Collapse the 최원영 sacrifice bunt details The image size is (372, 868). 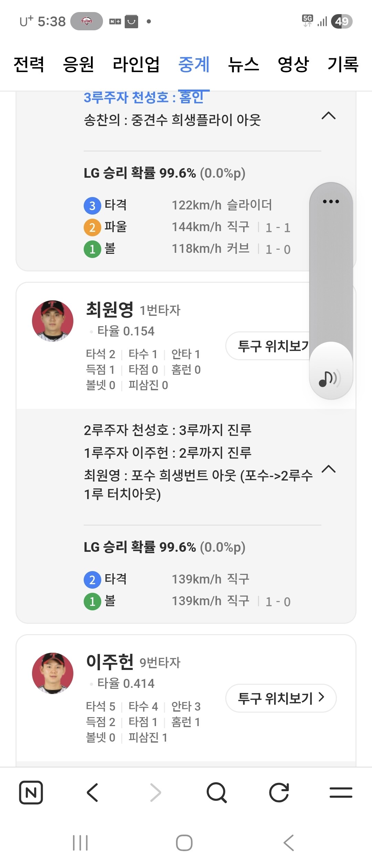point(328,469)
